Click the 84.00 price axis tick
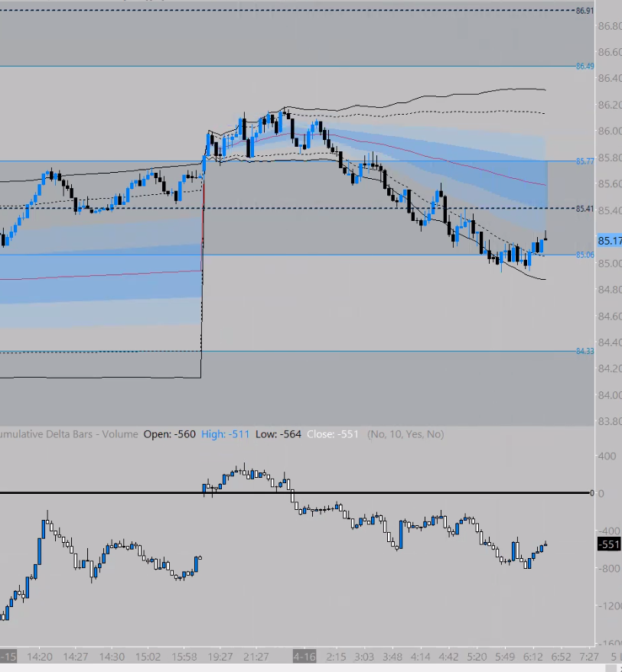 [610, 394]
